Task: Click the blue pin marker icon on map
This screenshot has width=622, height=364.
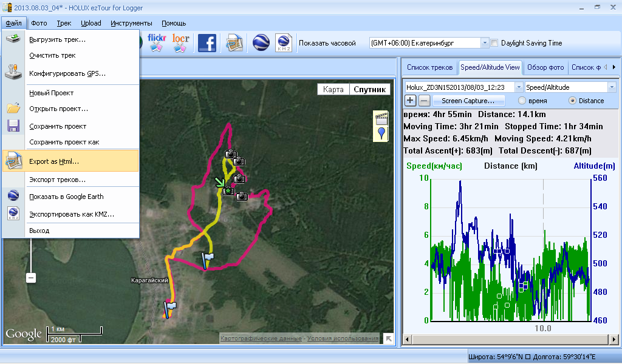Action: tap(381, 133)
